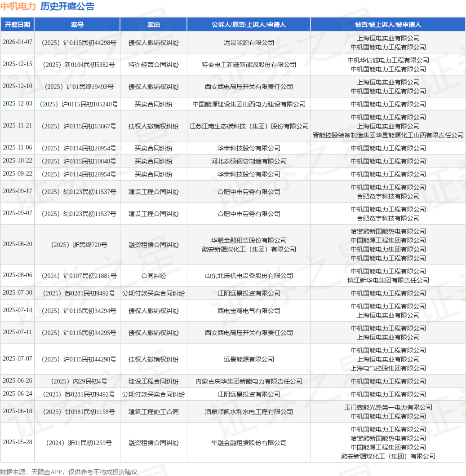
Task: Click plaintiff 江苏江南生态碳科技(集团)股份有限公司
Action: point(249,126)
